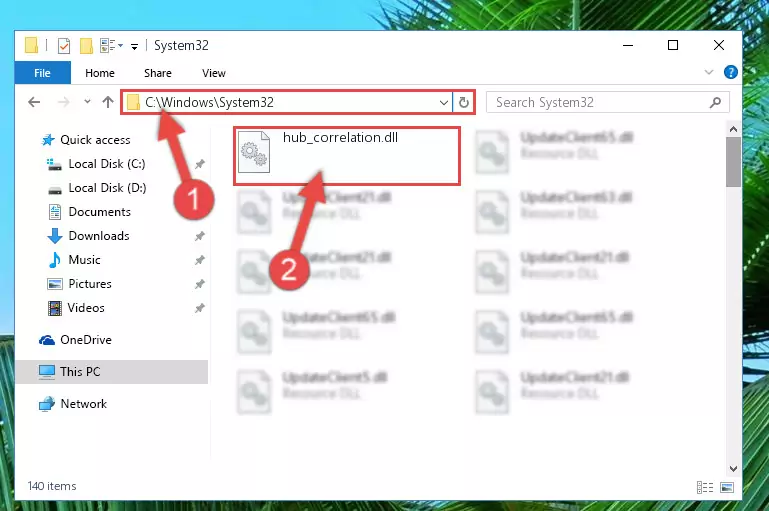Go up one folder level arrow
The image size is (769, 511).
coord(107,102)
